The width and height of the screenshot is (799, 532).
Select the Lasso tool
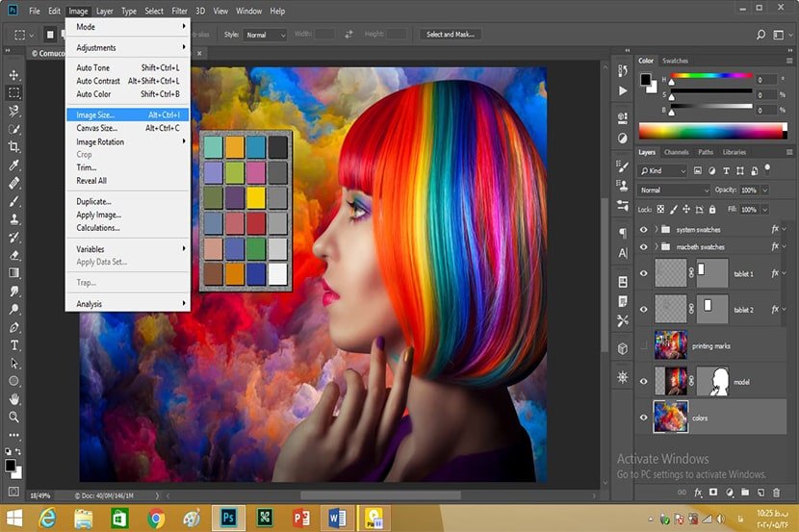(x=13, y=111)
